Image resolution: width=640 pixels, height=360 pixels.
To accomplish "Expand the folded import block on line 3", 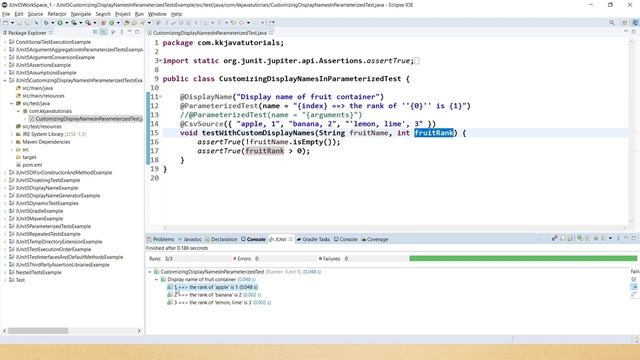I will pos(160,61).
